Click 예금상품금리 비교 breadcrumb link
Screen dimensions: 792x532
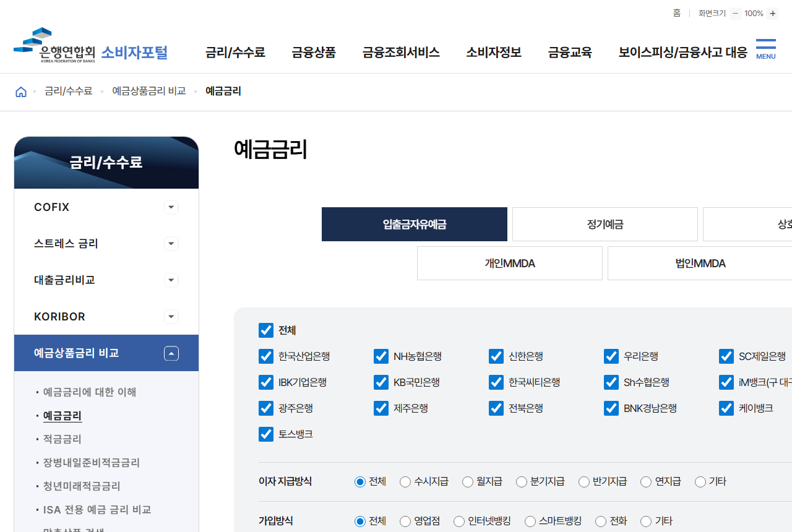pyautogui.click(x=149, y=91)
